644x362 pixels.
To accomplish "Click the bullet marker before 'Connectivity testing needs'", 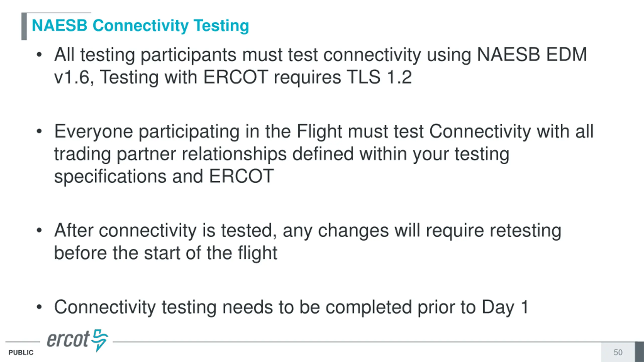I will point(39,307).
